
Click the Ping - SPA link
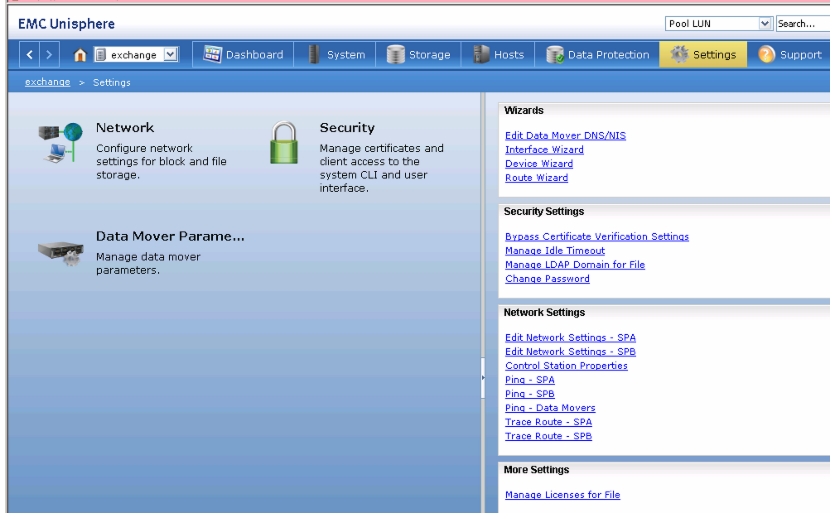[x=530, y=380]
